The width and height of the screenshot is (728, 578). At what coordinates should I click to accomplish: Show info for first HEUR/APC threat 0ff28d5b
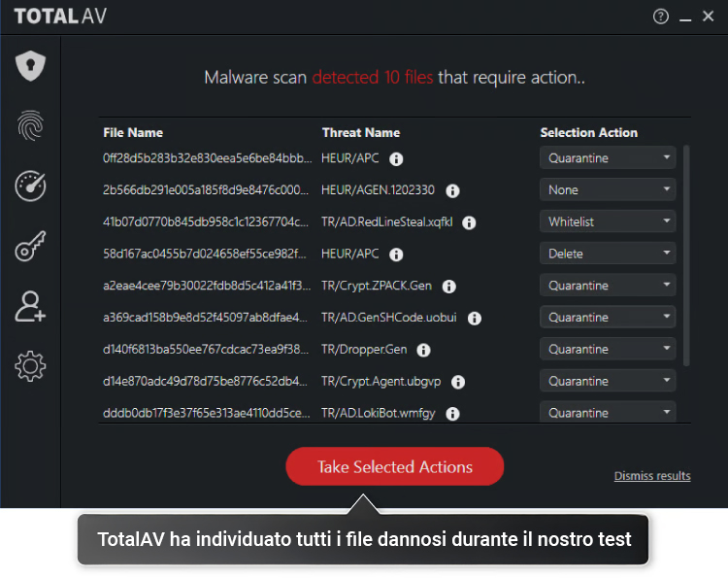(x=396, y=159)
